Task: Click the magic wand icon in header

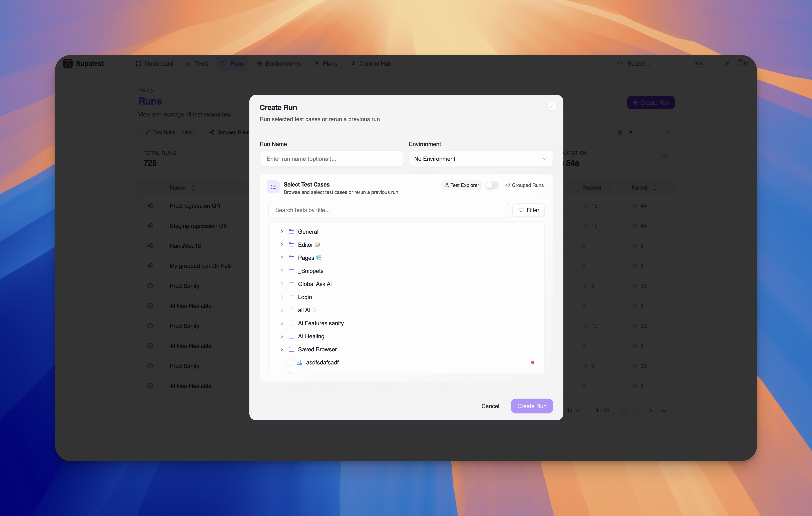Action: coord(727,63)
